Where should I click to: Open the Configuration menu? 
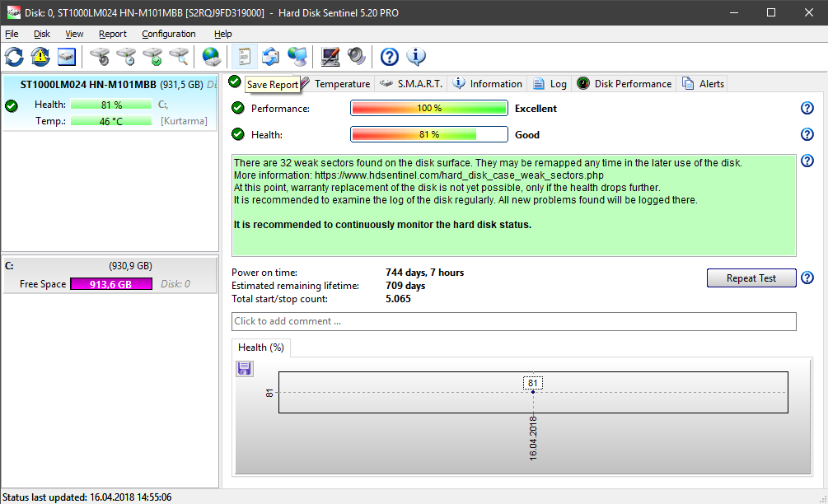pyautogui.click(x=168, y=34)
